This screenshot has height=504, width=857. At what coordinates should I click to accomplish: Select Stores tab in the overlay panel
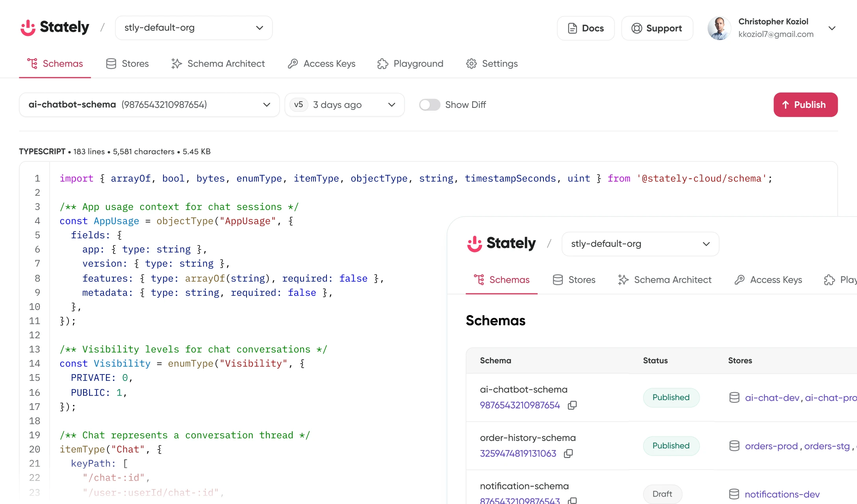pos(574,280)
